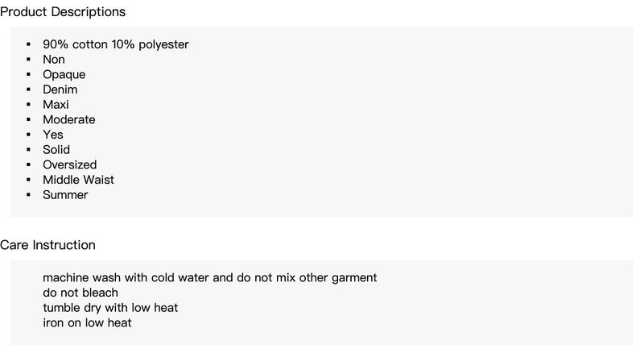Click the 'Opaque' list item
Screen dimensions: 644x345
click(64, 75)
